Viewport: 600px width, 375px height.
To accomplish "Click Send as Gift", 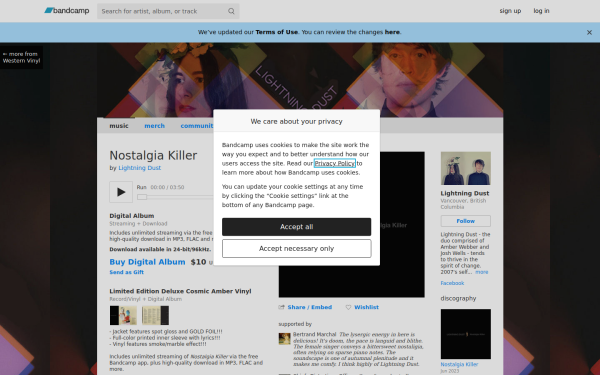I will click(x=126, y=272).
